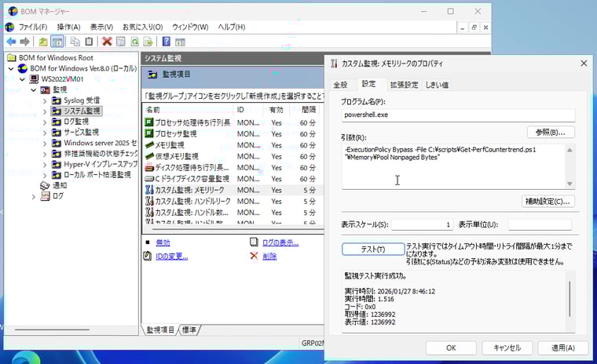The width and height of the screenshot is (597, 364).
Task: Click the 無効 link
Action: pos(163,242)
